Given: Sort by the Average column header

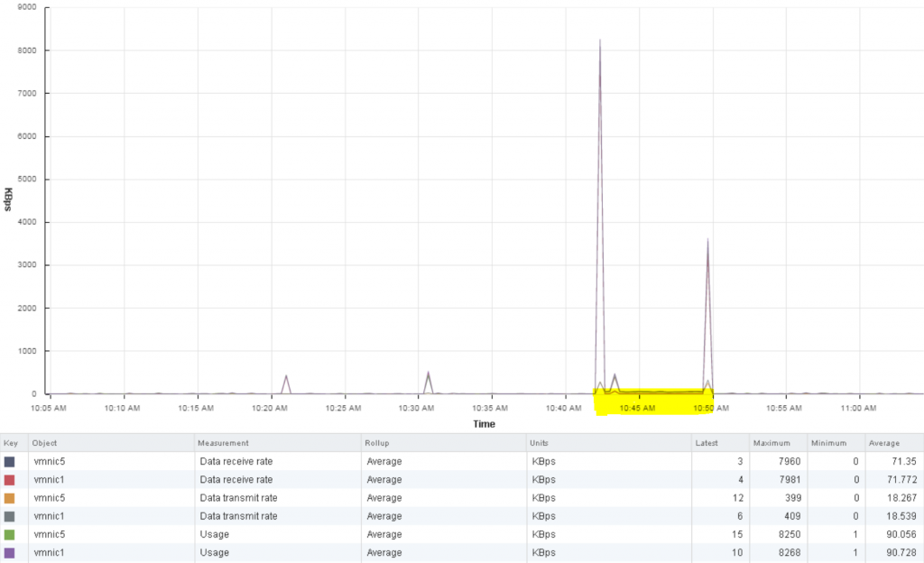Looking at the screenshot, I should point(884,443).
